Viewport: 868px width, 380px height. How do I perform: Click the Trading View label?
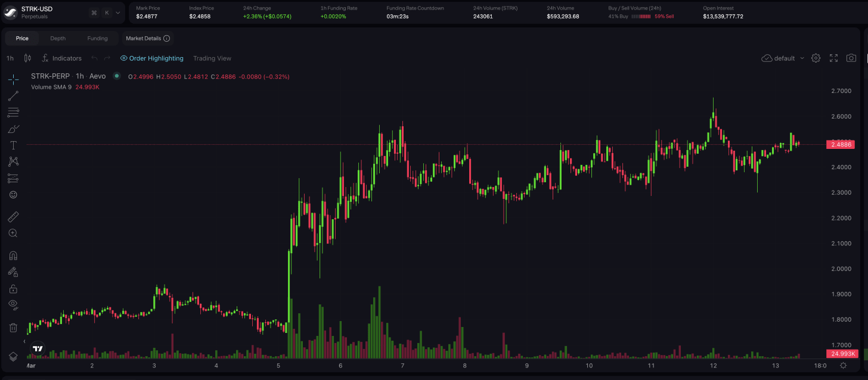[212, 58]
